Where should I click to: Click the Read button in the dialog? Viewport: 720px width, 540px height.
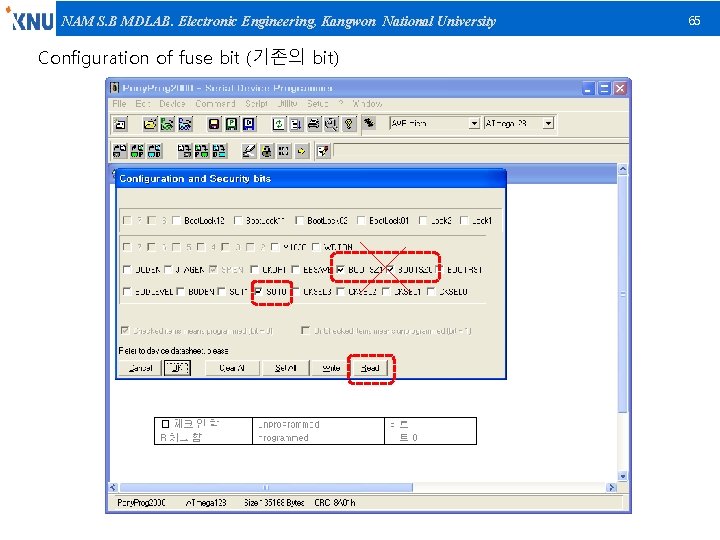pos(370,368)
